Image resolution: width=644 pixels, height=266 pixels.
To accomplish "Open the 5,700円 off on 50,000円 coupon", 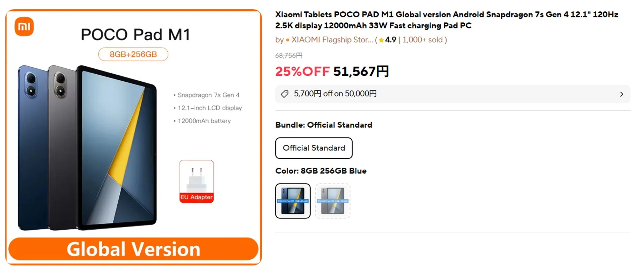I will click(x=335, y=94).
